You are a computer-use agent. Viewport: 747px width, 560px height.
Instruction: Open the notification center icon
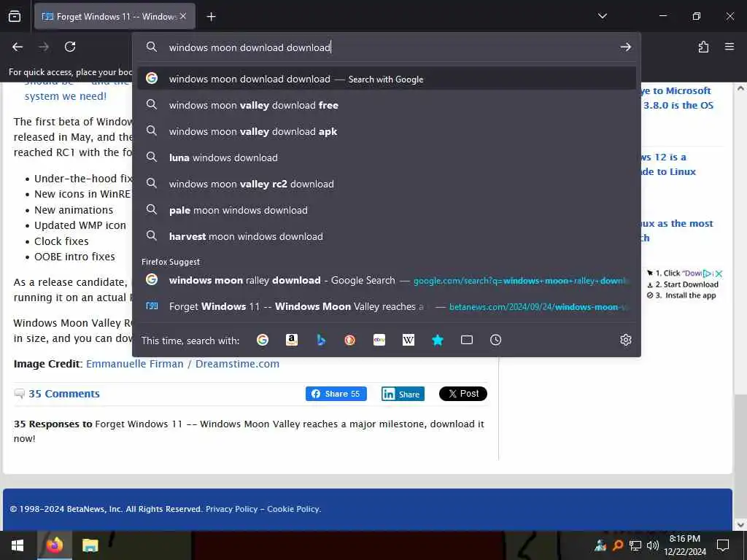[x=723, y=545]
